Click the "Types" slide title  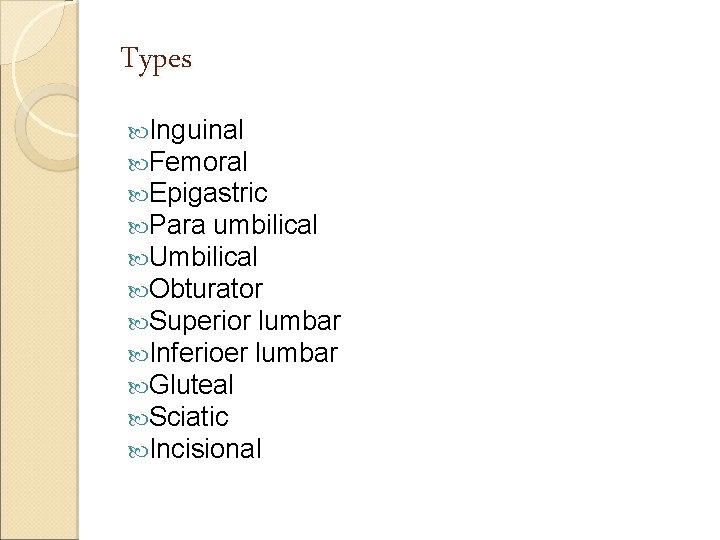click(155, 60)
